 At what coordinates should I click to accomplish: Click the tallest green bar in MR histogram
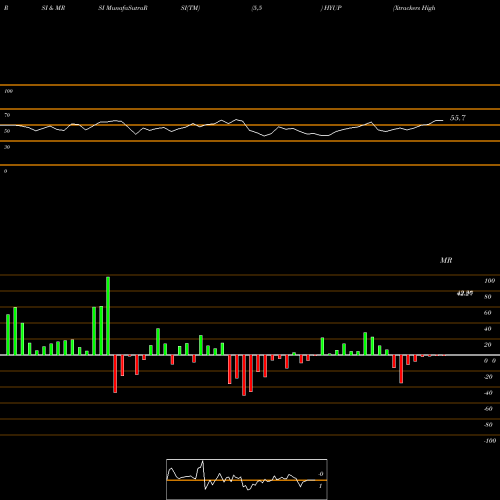tap(108, 316)
